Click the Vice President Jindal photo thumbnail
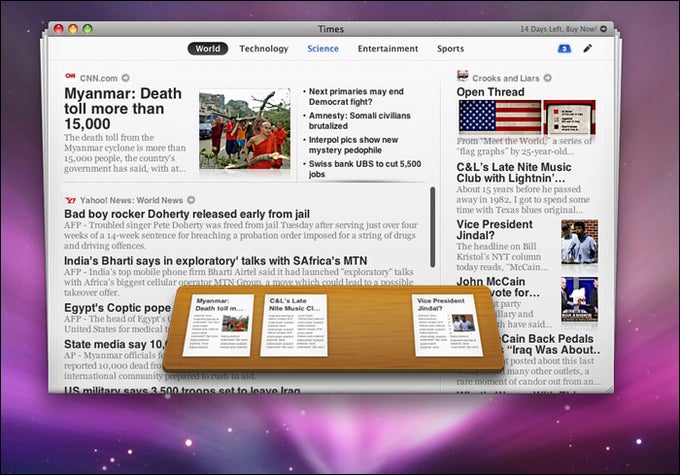Screen dimensions: 680x475 click(579, 242)
